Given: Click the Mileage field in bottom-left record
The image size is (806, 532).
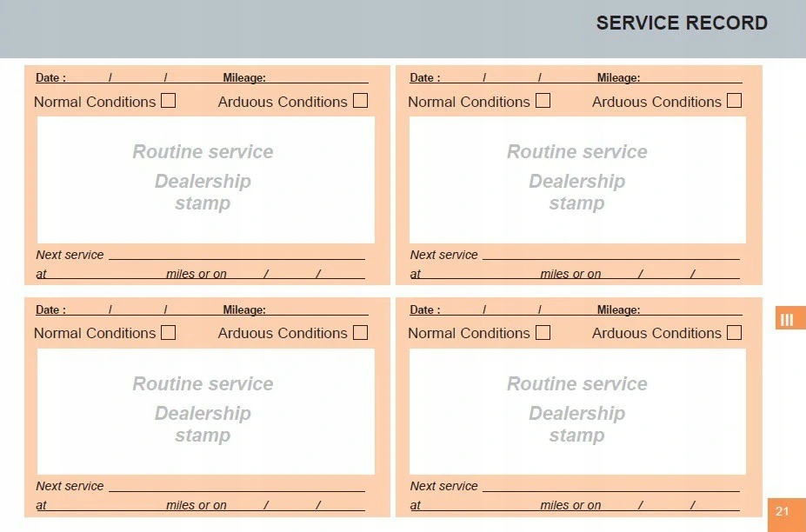Looking at the screenshot, I should (x=317, y=309).
